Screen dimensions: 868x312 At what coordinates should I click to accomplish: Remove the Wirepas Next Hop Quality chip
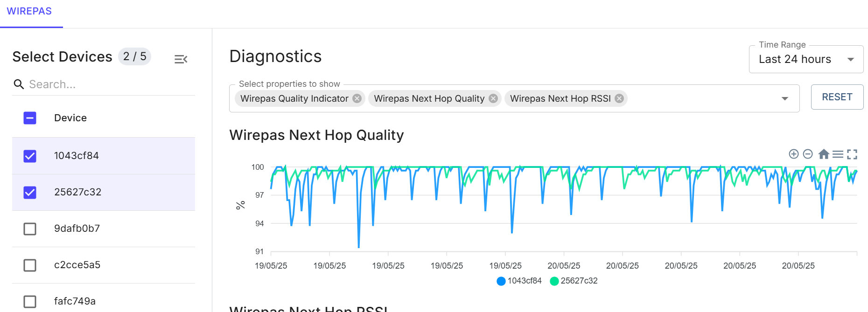pos(493,98)
